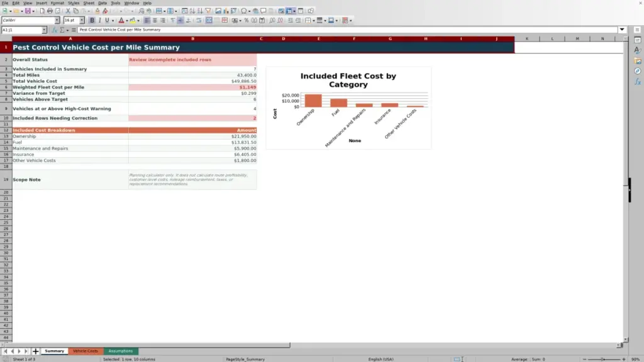Open sidebar Navigator compass icon

click(638, 71)
